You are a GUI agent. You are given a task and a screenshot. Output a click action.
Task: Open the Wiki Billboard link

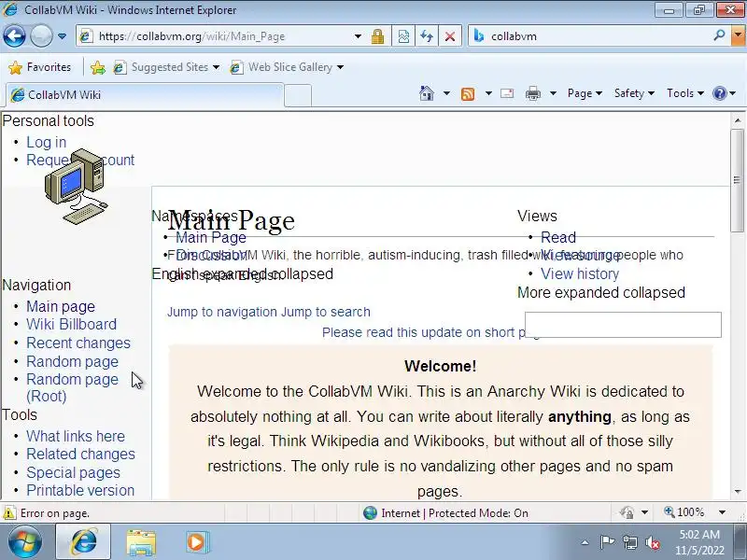[72, 324]
